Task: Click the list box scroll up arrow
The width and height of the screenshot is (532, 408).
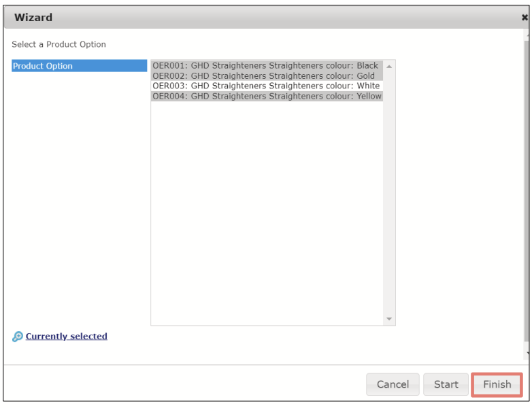Action: [389, 67]
